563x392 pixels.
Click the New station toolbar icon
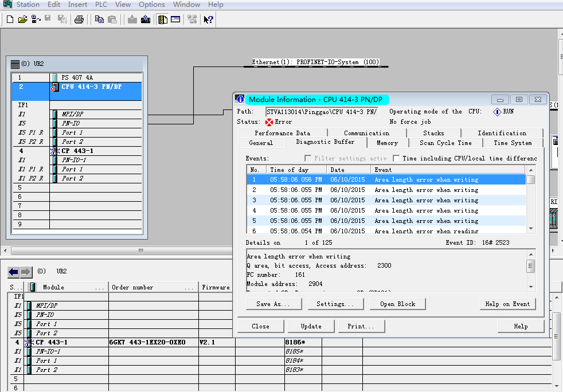(10, 19)
